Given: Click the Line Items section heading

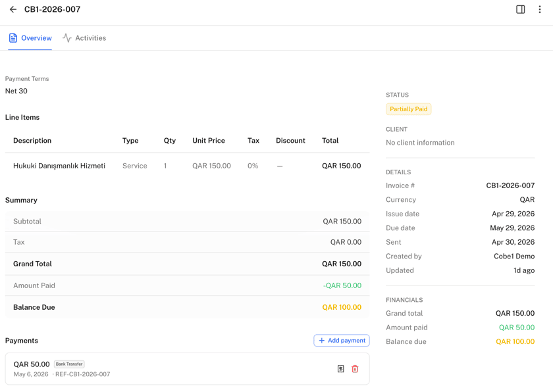Looking at the screenshot, I should (x=22, y=117).
